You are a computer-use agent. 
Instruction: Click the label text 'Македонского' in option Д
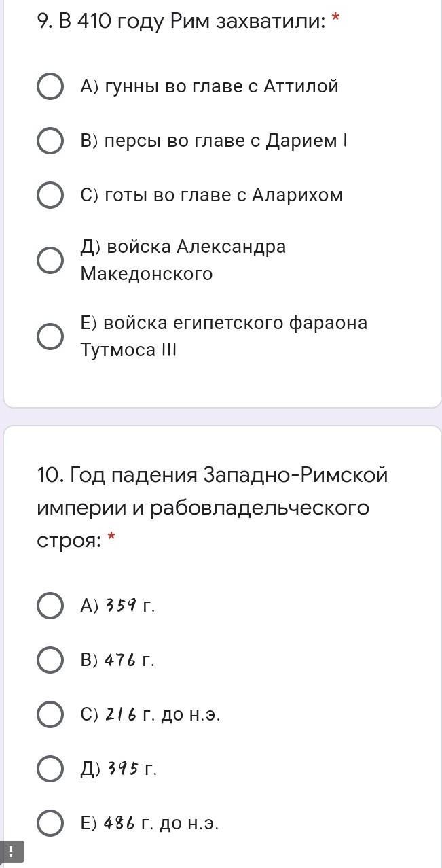tap(147, 274)
